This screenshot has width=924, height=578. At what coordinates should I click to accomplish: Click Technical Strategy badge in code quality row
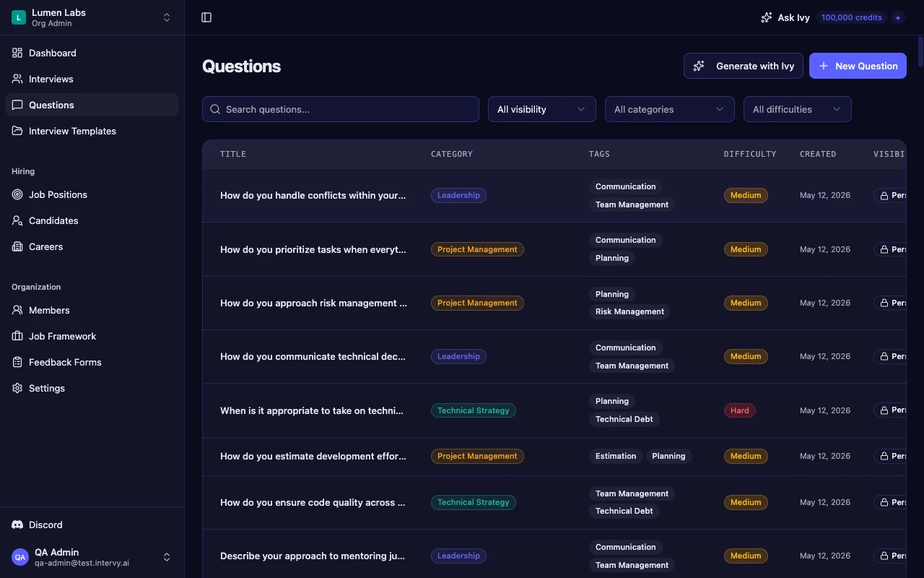tap(474, 502)
